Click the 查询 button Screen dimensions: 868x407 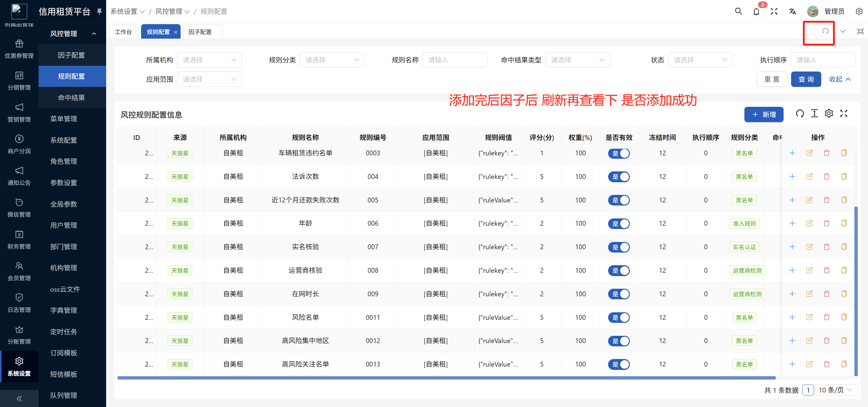806,79
